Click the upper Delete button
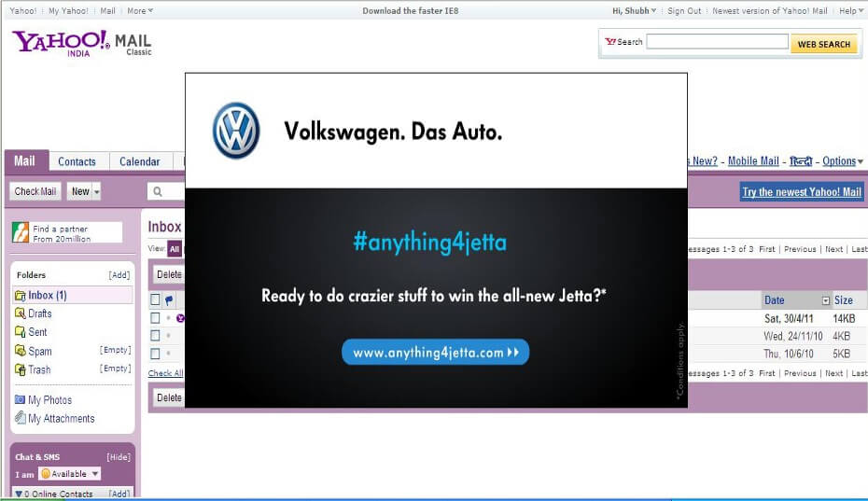The image size is (868, 501). click(x=169, y=274)
